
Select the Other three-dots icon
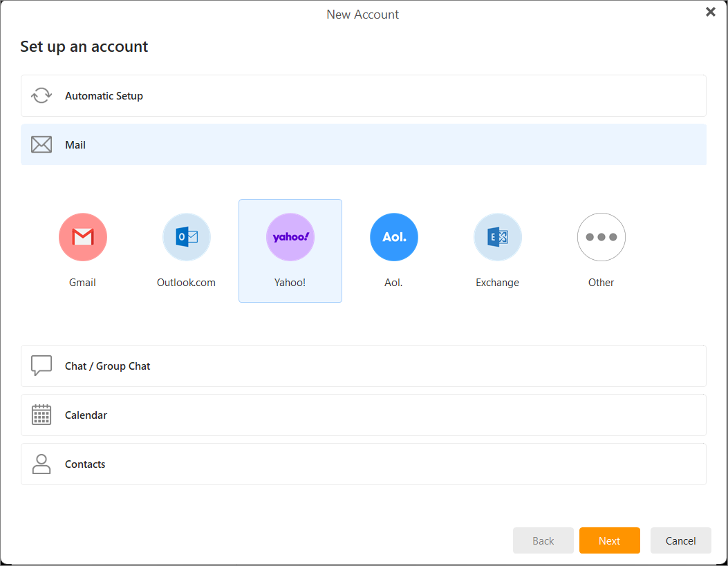tap(601, 237)
